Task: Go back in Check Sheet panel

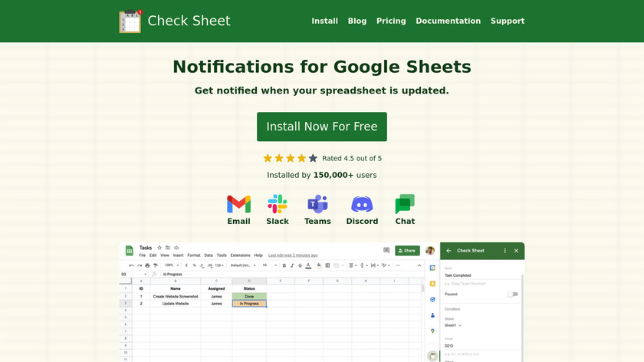Action: (x=449, y=251)
